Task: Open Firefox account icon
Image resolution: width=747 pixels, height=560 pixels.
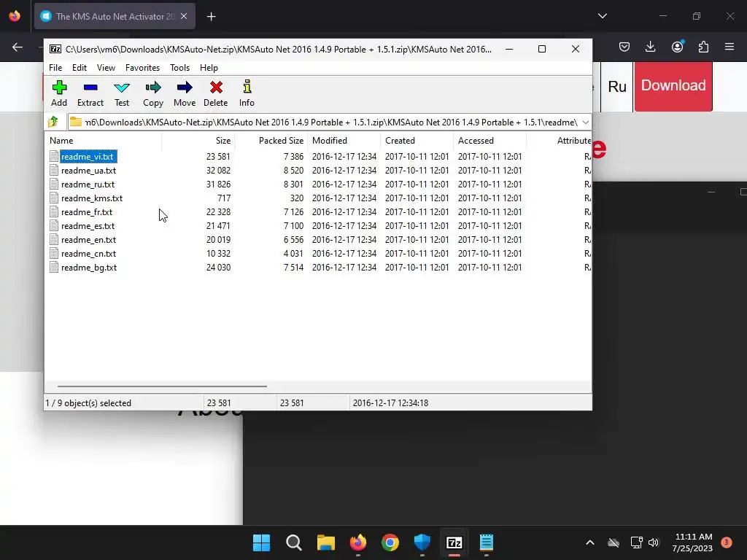Action: tap(677, 47)
